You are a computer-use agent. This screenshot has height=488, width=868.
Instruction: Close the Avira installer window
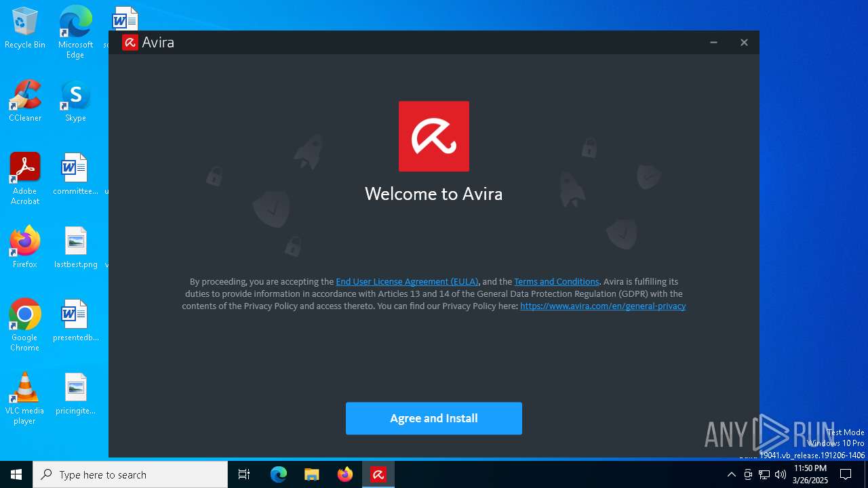(x=744, y=43)
